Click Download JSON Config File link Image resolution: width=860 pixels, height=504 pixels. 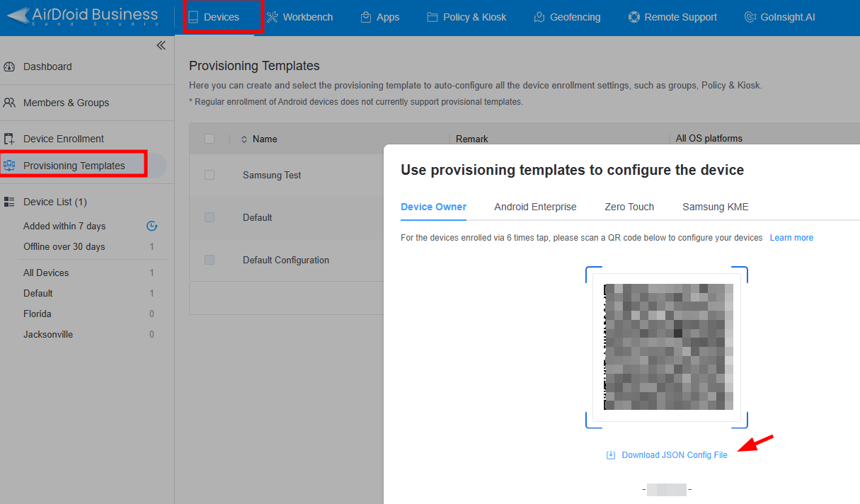[x=675, y=455]
